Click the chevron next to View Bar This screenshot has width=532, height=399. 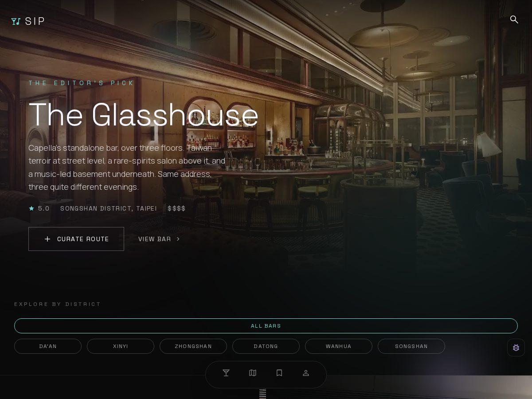point(178,239)
